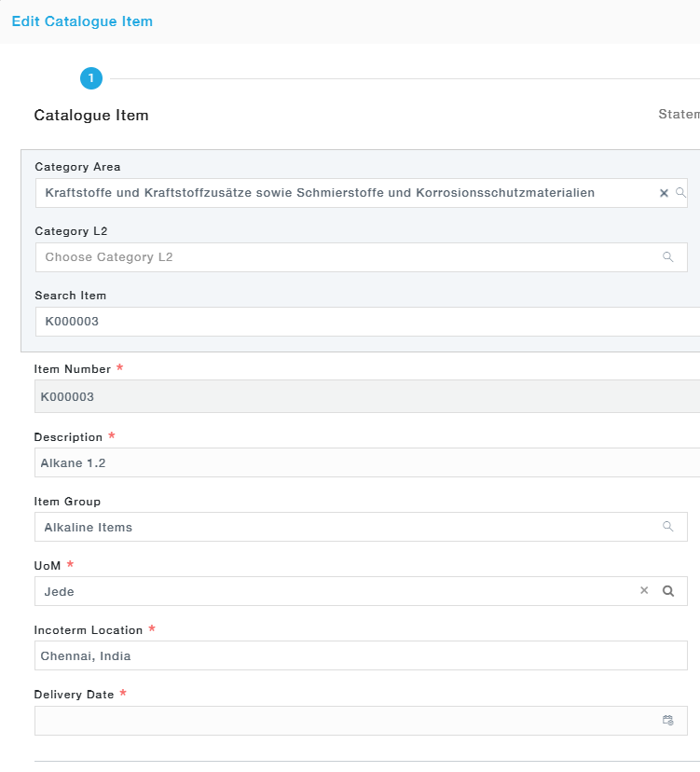Focus the Search Item field with K000003
700x772 pixels.
(364, 322)
